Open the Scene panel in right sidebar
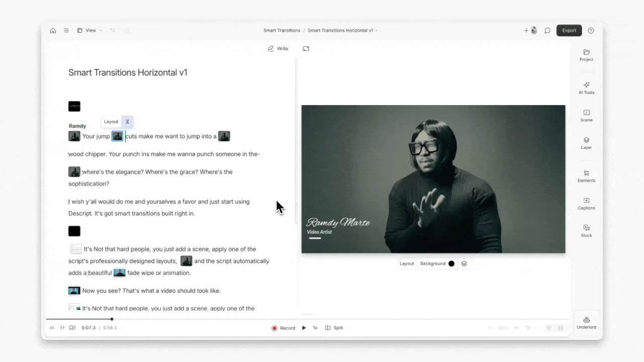644x362 pixels. click(586, 116)
